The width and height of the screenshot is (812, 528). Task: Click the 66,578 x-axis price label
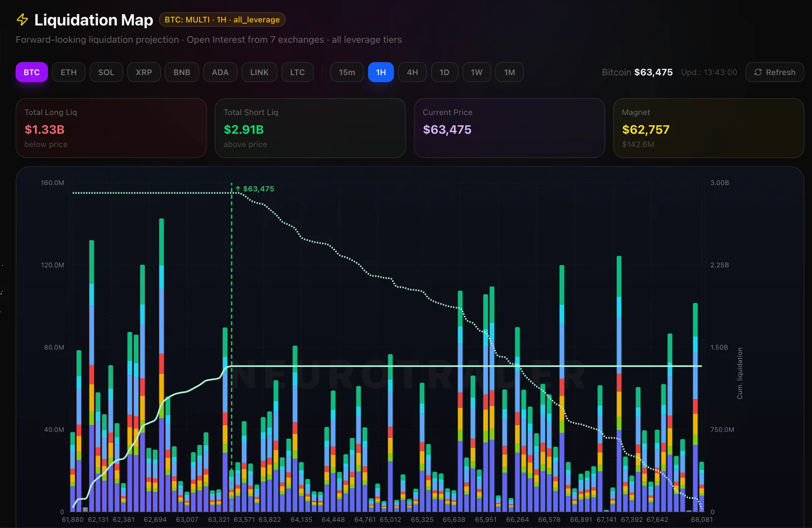pos(549,519)
